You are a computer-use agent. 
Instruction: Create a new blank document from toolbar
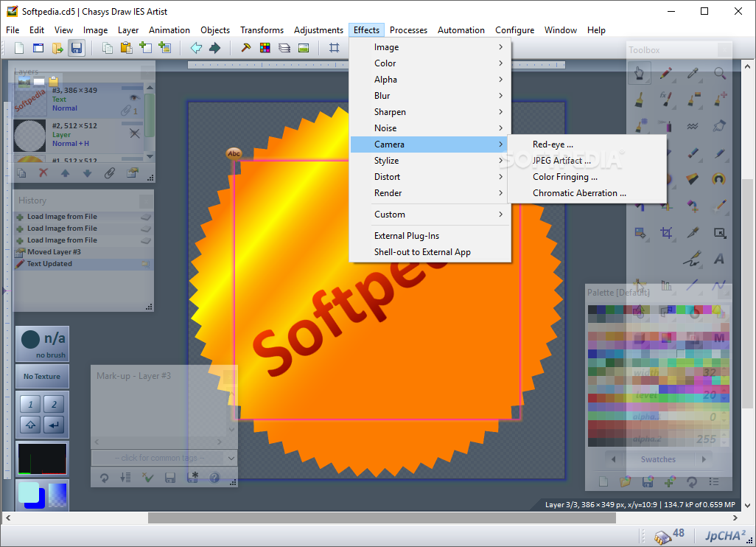[x=19, y=48]
